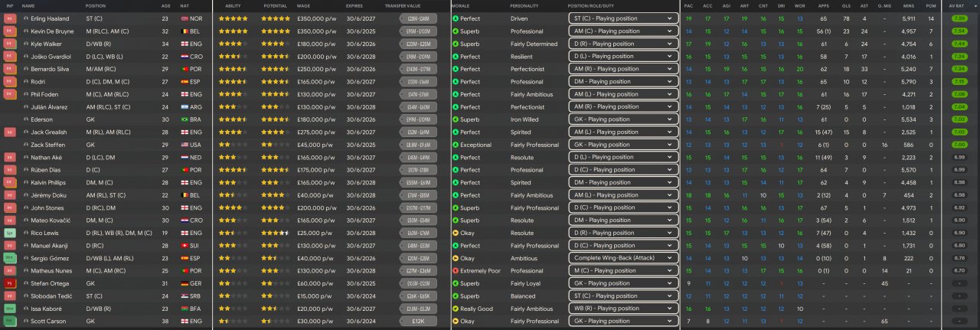
Task: Click the Norway flag for Erling Haaland
Action: point(183,18)
